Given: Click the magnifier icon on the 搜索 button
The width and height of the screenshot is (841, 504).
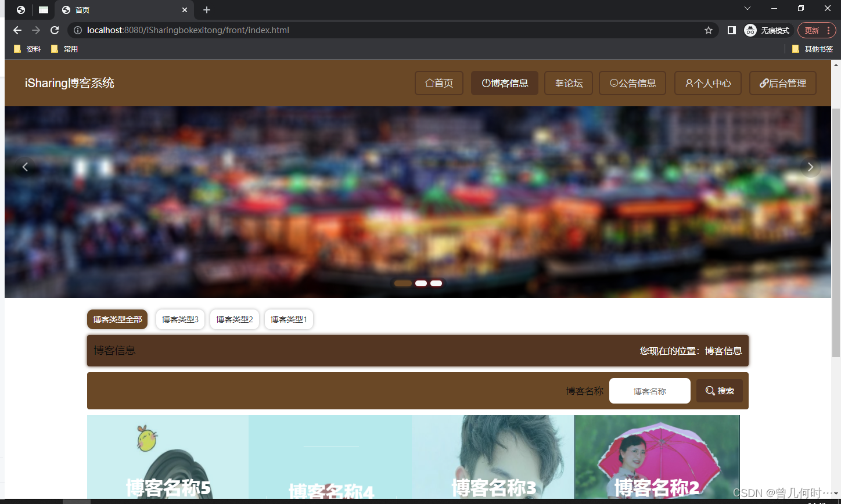Looking at the screenshot, I should click(x=710, y=390).
